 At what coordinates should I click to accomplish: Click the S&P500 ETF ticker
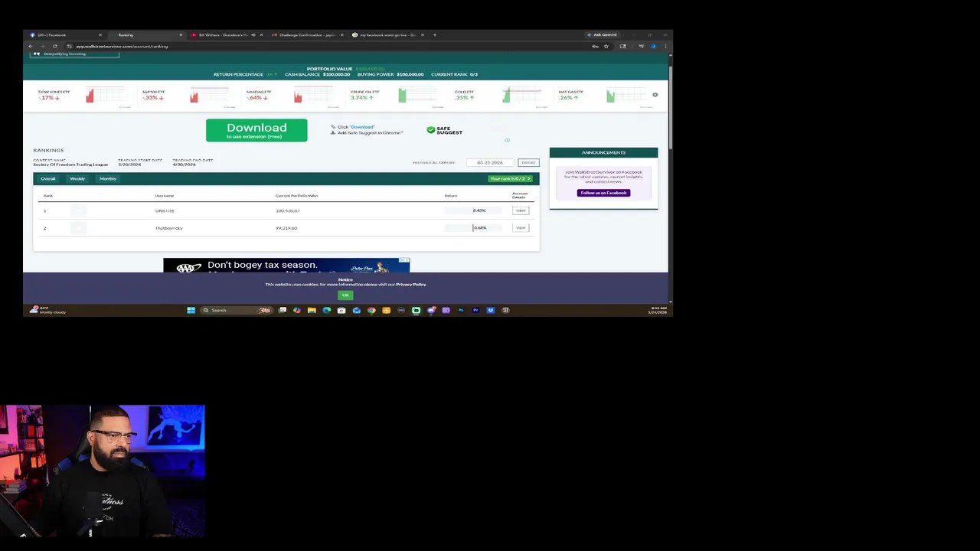coord(153,95)
